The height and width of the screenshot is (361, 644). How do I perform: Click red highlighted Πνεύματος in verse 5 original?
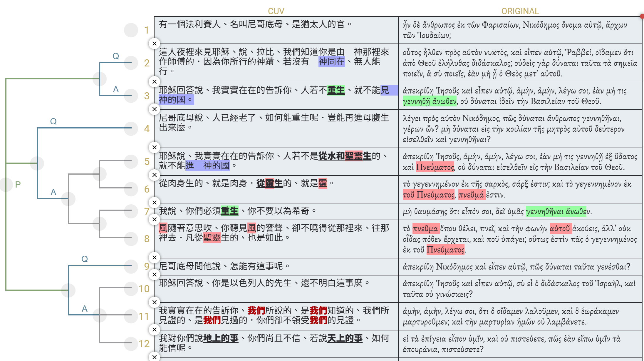click(435, 167)
